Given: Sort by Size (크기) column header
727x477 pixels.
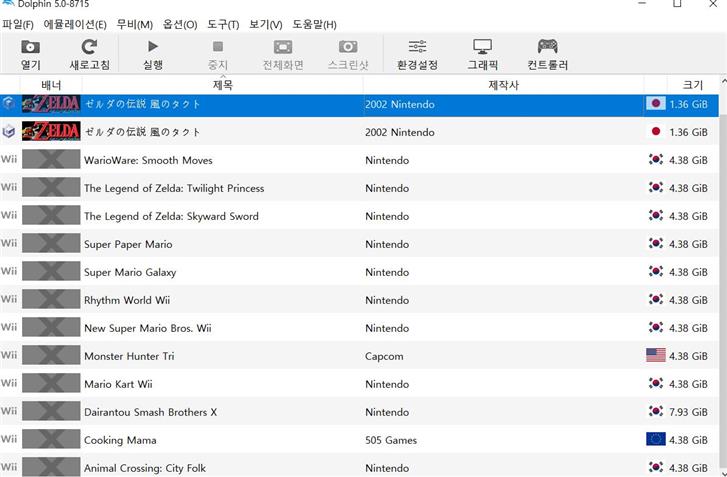Looking at the screenshot, I should 693,85.
